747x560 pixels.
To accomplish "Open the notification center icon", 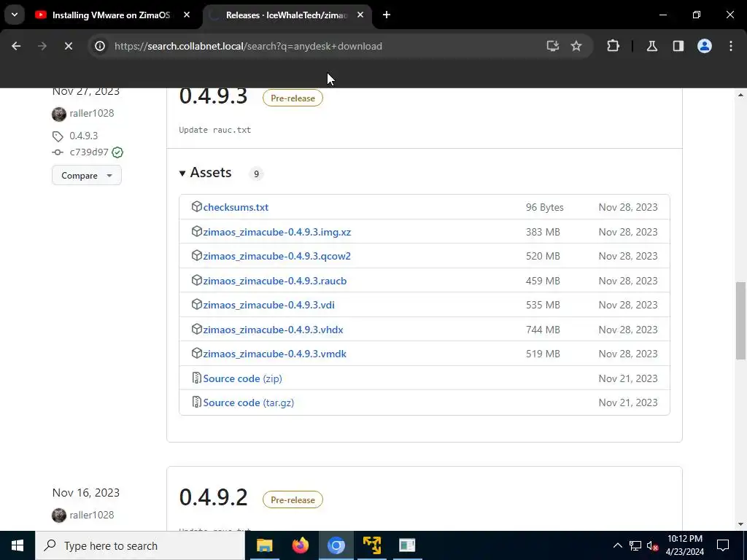I will point(723,545).
